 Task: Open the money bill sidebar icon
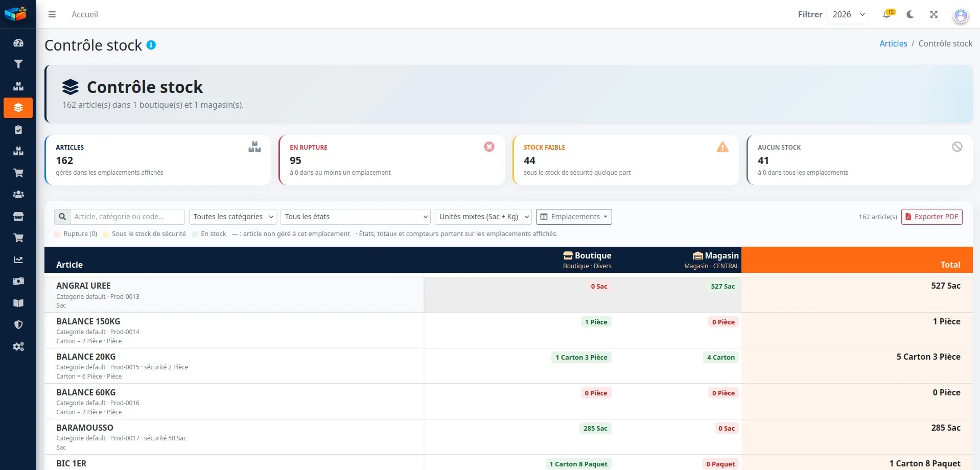(18, 281)
